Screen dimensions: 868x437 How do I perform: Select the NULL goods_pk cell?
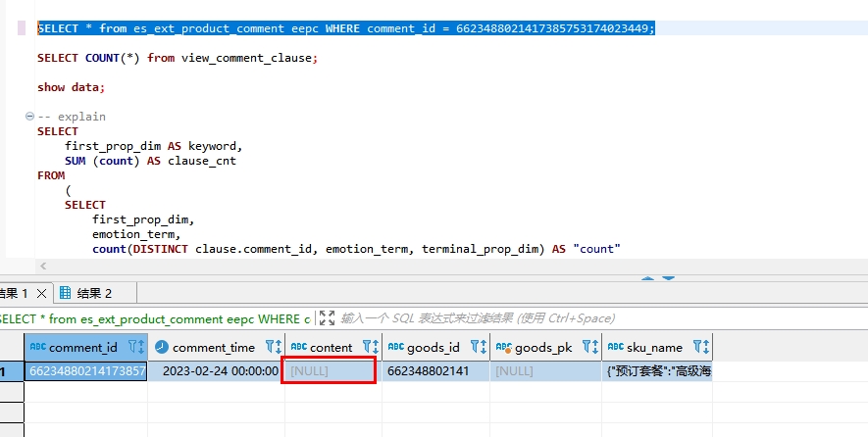pos(546,371)
